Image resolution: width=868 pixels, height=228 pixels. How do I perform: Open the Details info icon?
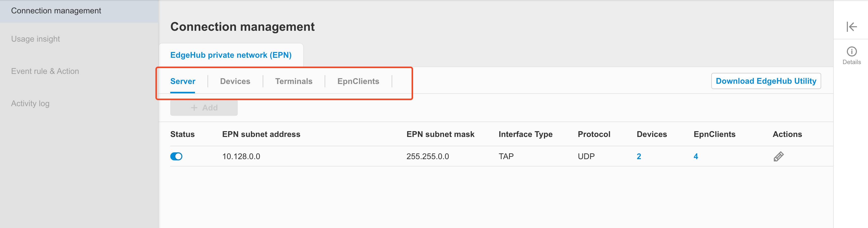pyautogui.click(x=851, y=52)
